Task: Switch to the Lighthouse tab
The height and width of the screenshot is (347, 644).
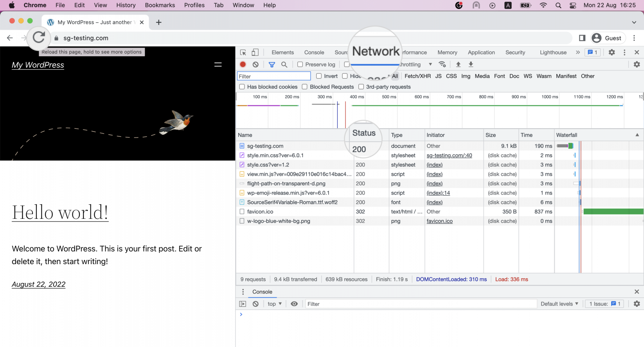Action: tap(553, 52)
